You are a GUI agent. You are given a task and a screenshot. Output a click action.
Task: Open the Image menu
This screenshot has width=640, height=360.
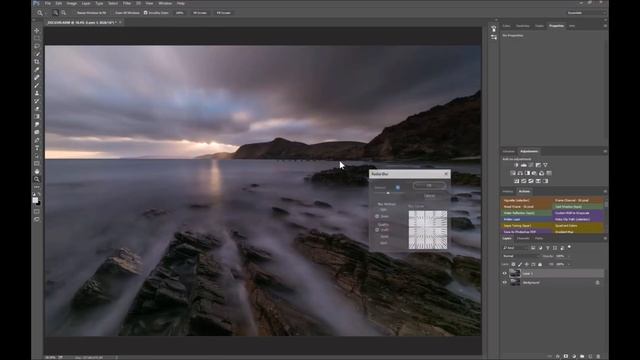(71, 3)
